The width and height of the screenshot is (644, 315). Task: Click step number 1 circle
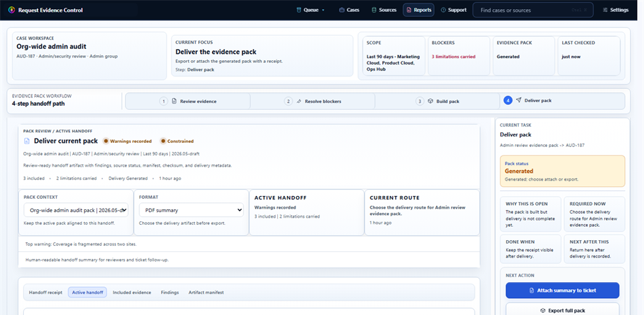[164, 101]
